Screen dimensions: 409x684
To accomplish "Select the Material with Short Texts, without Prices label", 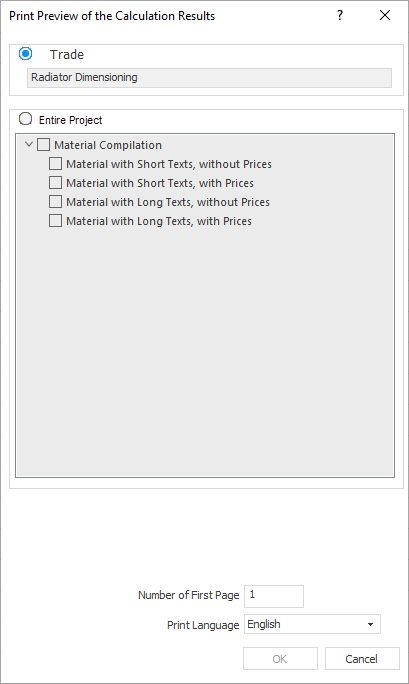I will coord(169,164).
